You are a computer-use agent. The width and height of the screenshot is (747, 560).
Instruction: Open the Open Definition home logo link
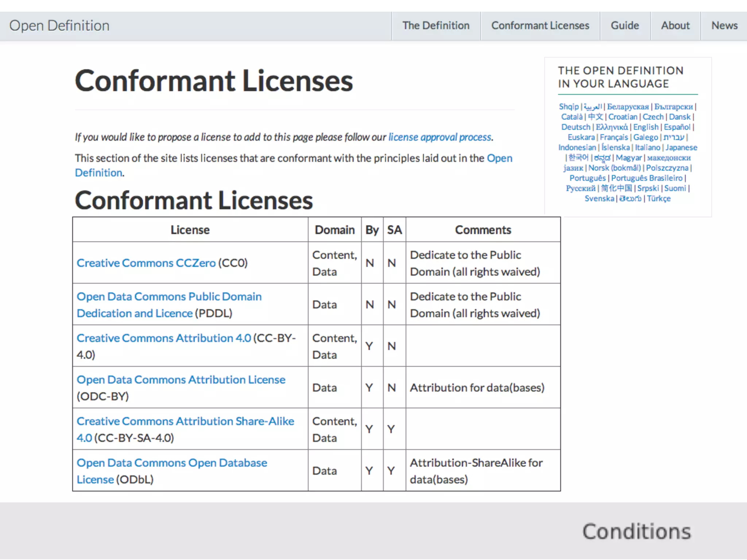59,26
